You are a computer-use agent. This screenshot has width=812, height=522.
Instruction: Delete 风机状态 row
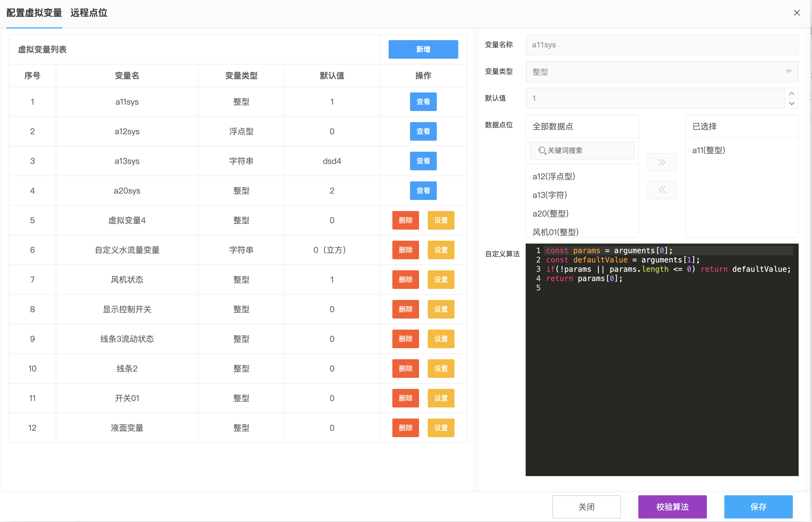[405, 280]
